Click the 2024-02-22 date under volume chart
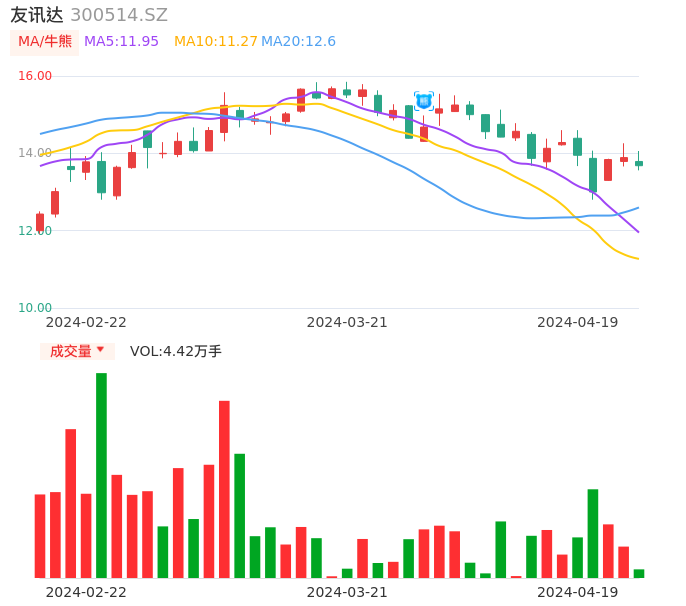The width and height of the screenshot is (686, 606). tap(86, 592)
